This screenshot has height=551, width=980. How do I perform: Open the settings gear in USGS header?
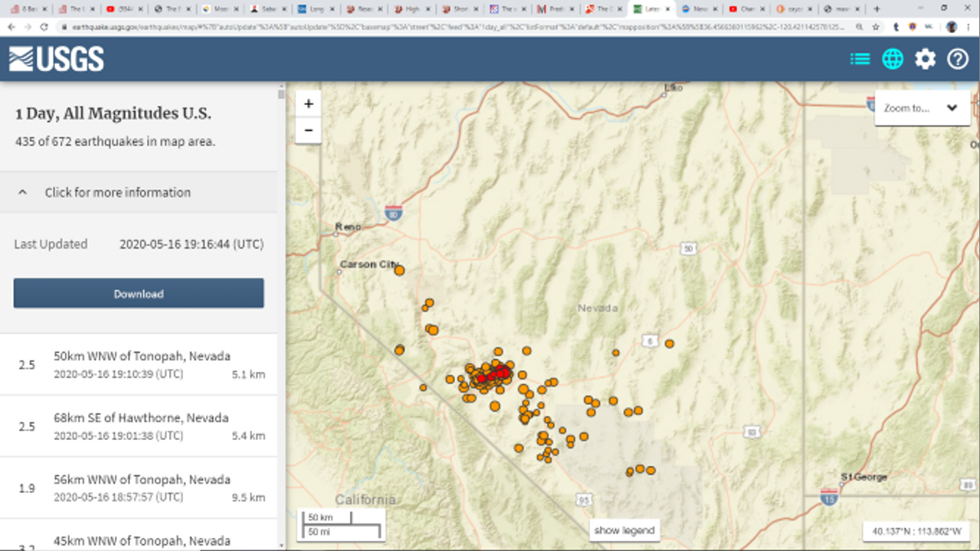point(925,59)
